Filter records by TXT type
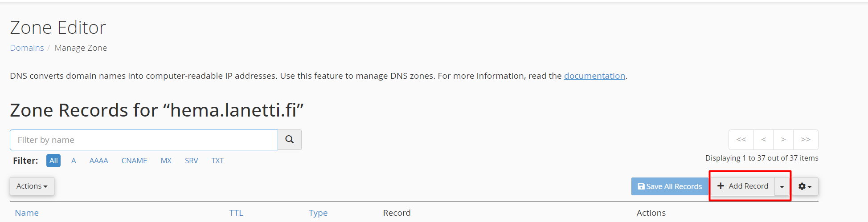The height and width of the screenshot is (222, 868). 217,161
